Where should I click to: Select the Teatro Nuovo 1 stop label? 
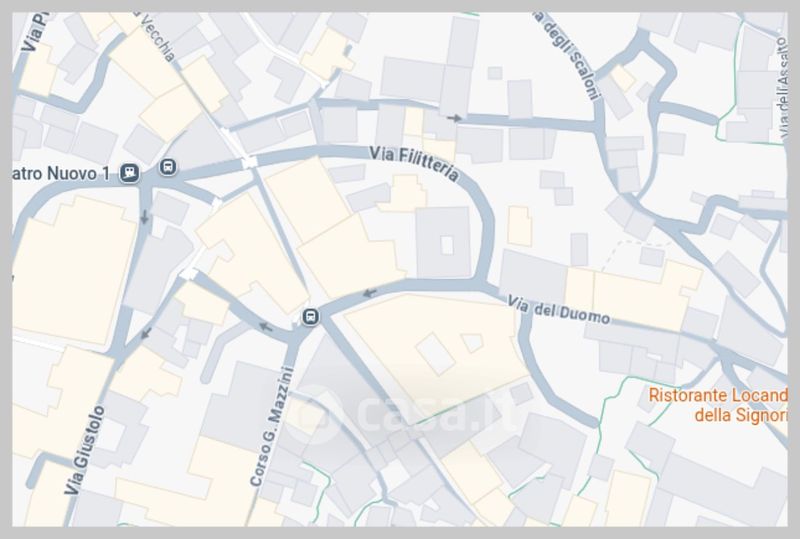tap(61, 174)
